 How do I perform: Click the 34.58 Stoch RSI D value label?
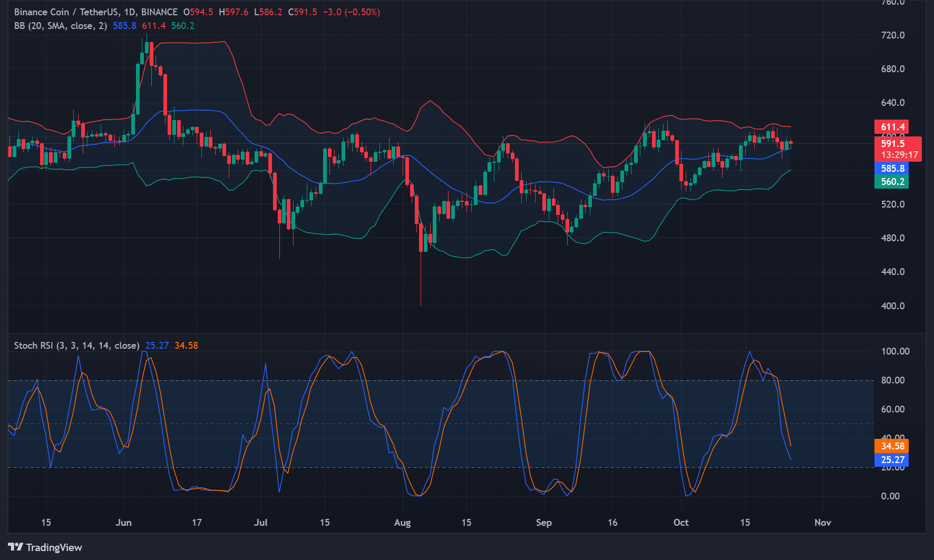coord(891,446)
